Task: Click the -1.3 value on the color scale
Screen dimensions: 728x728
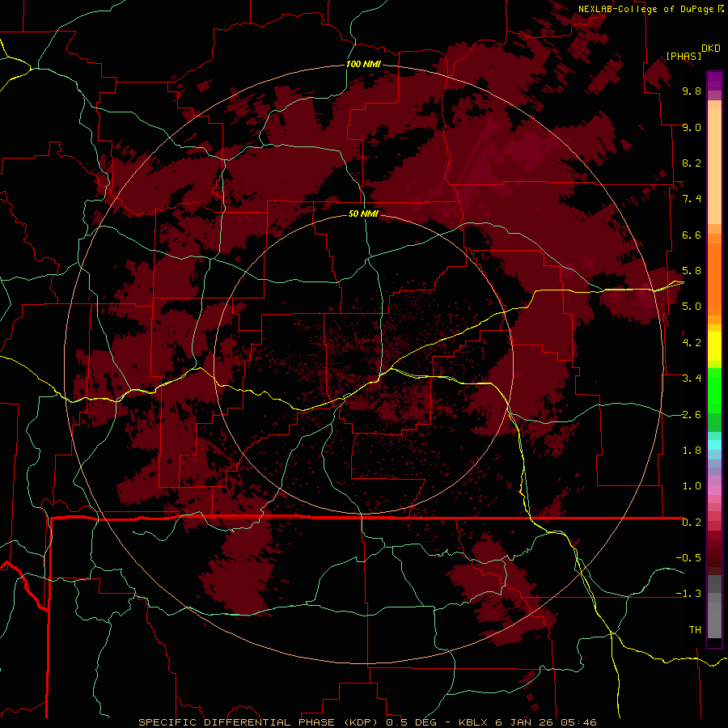Action: point(688,594)
